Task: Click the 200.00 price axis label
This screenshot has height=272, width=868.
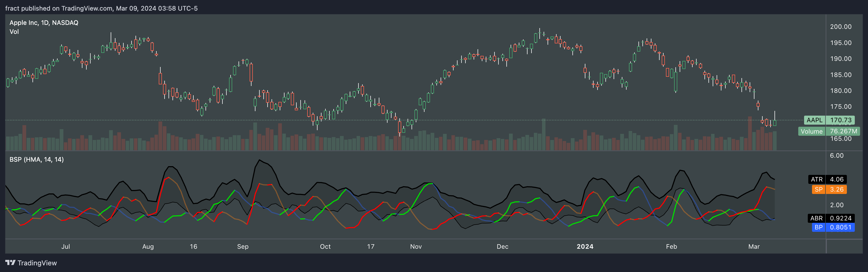Action: coord(840,27)
